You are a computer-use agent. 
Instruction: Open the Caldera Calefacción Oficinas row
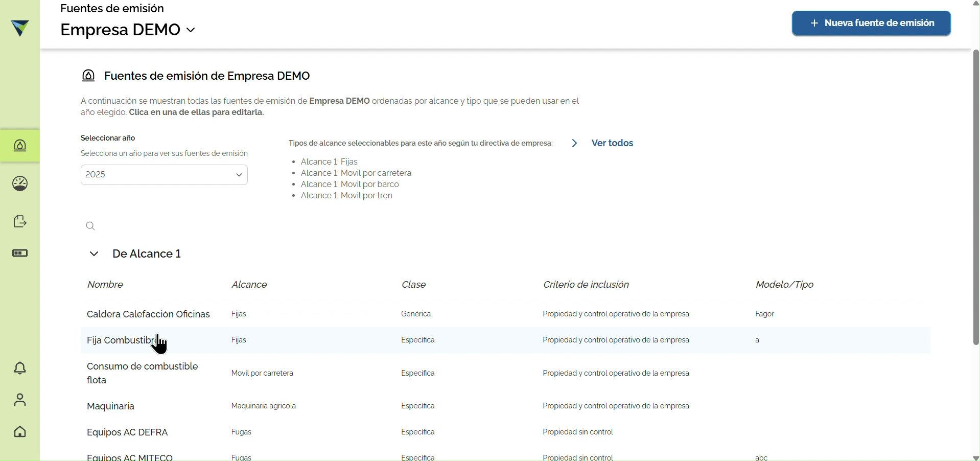(505, 314)
